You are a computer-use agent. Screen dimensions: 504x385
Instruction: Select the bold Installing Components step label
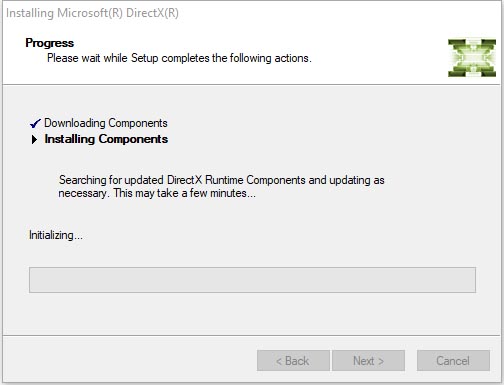tap(106, 139)
